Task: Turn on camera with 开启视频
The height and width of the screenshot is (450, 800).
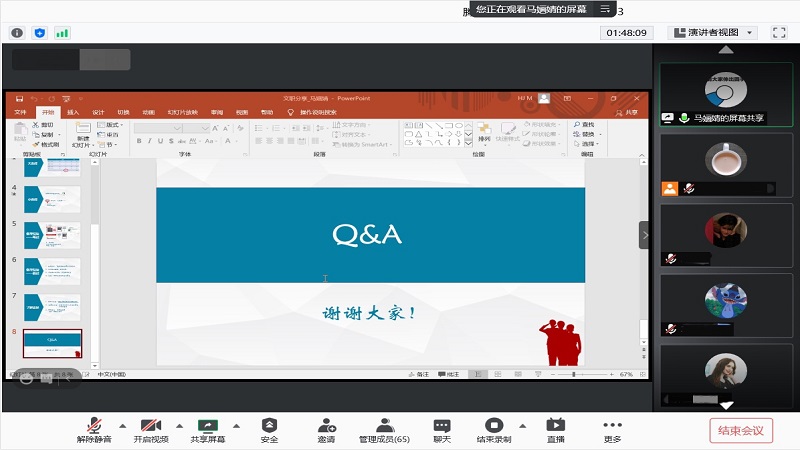Action: (x=151, y=426)
